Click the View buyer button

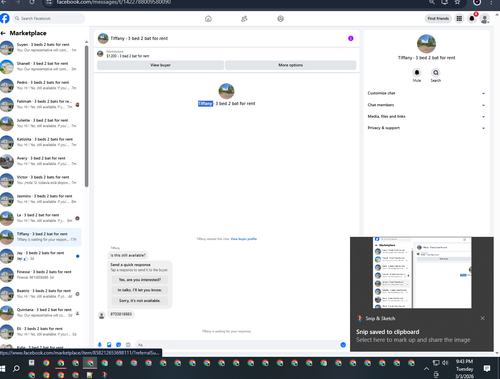click(160, 65)
